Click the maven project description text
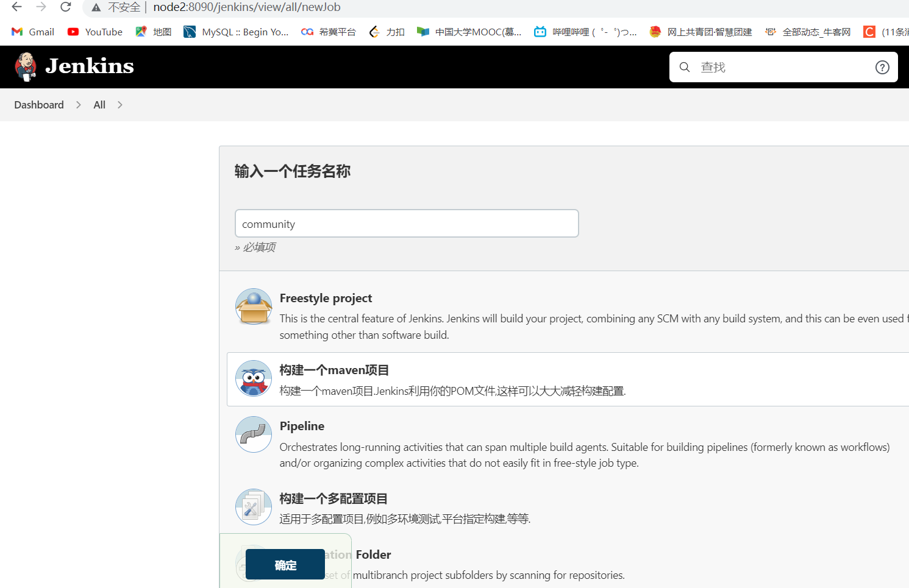Image resolution: width=909 pixels, height=588 pixels. (x=453, y=391)
